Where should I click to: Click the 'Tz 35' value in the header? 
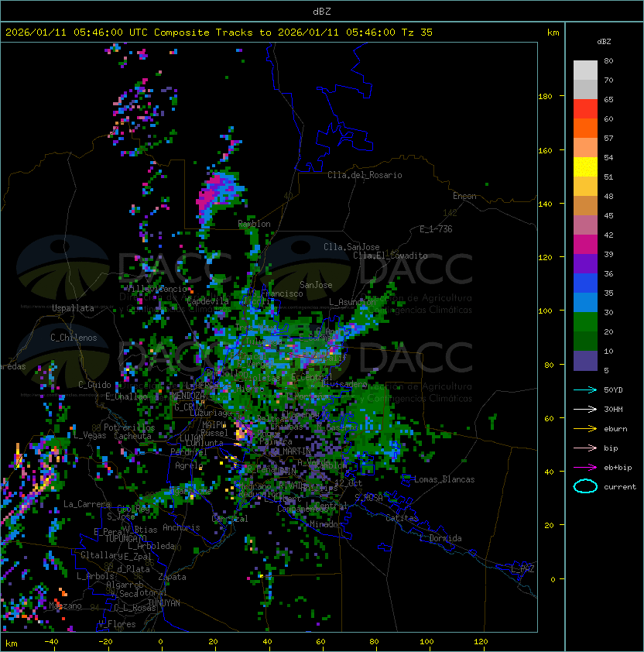coord(417,33)
